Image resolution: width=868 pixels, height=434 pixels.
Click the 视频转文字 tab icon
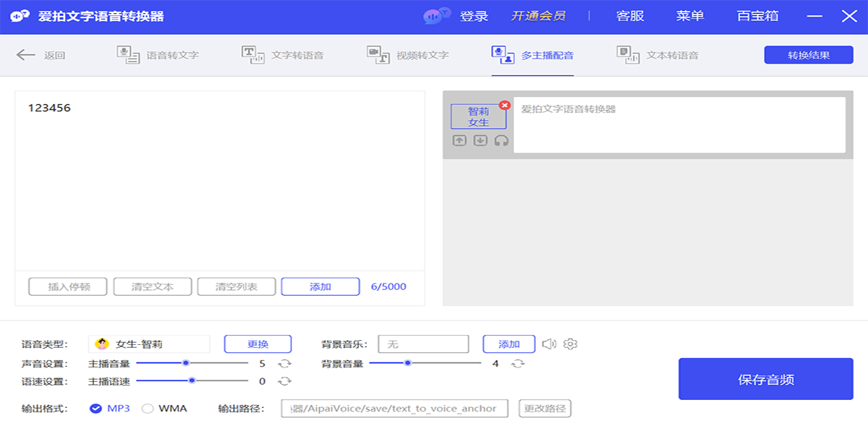point(378,55)
